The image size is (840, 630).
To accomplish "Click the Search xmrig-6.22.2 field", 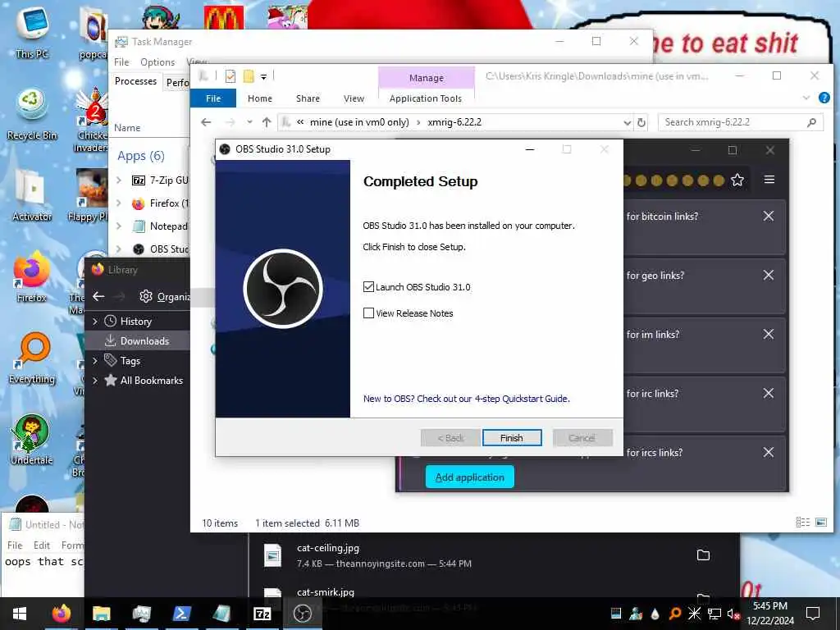I will tap(739, 122).
